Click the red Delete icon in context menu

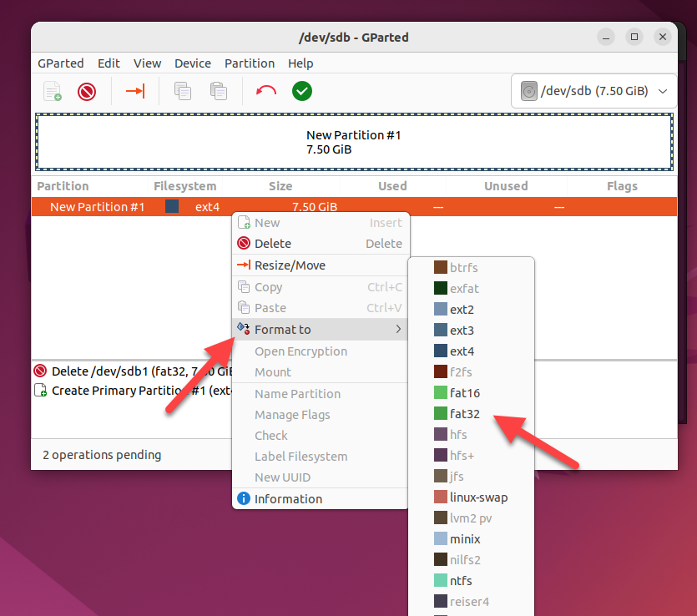(244, 243)
